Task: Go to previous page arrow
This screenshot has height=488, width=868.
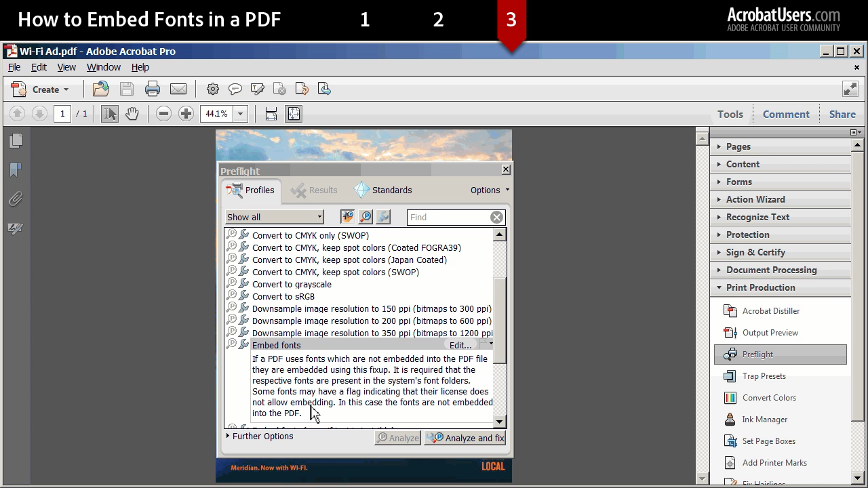Action: click(x=18, y=114)
